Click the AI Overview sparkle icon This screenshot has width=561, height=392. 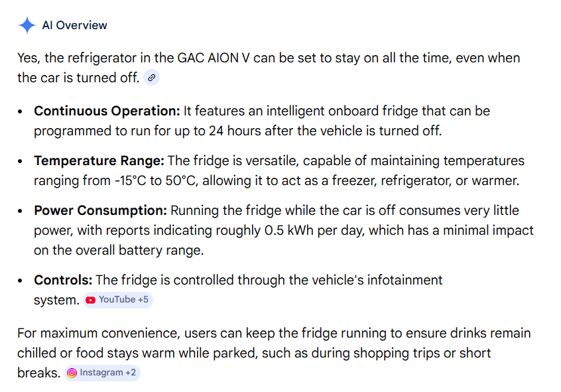[27, 25]
